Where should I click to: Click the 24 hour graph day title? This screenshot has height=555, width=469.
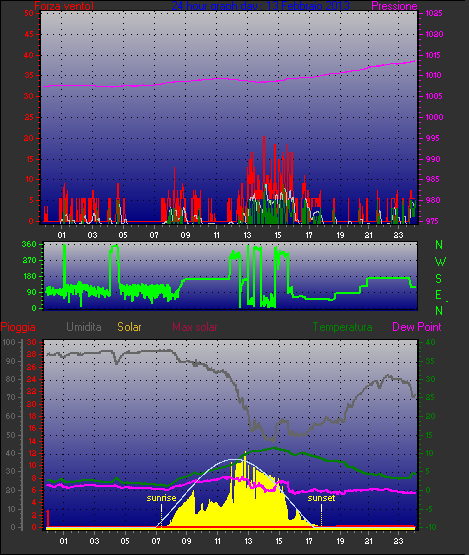tap(261, 6)
